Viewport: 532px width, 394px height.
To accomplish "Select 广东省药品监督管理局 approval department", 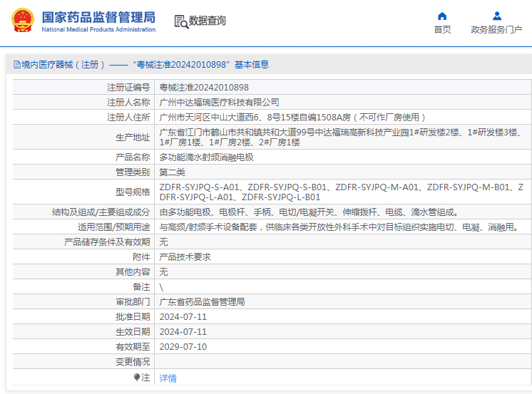I will click(202, 302).
